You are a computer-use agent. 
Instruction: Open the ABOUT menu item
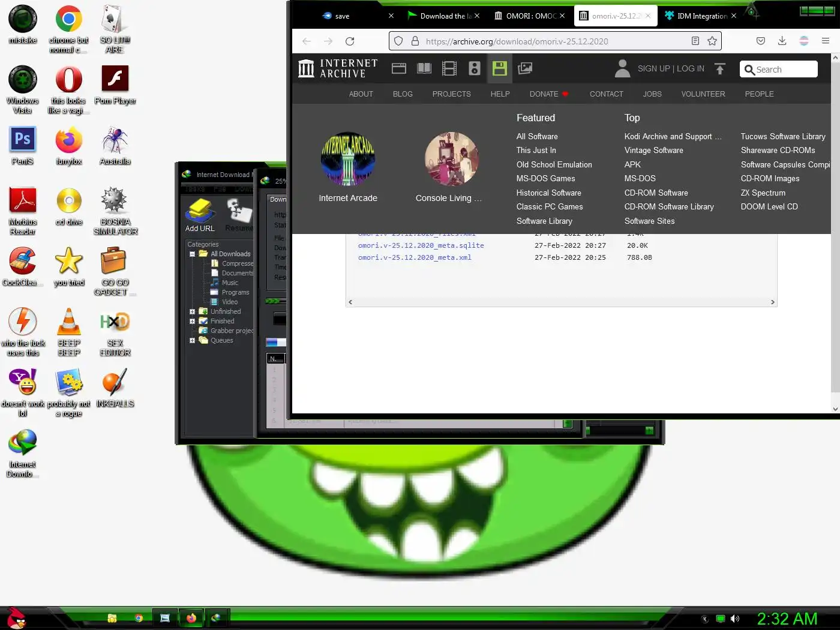click(361, 94)
